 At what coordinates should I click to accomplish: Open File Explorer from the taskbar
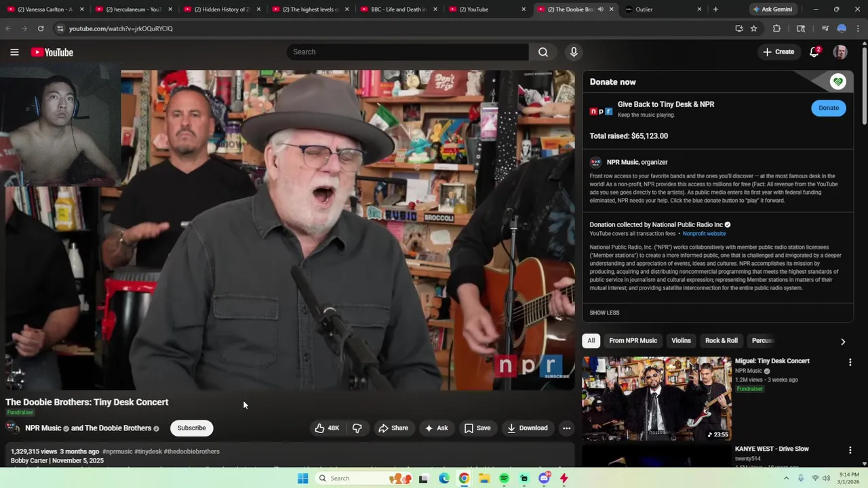pos(484,479)
